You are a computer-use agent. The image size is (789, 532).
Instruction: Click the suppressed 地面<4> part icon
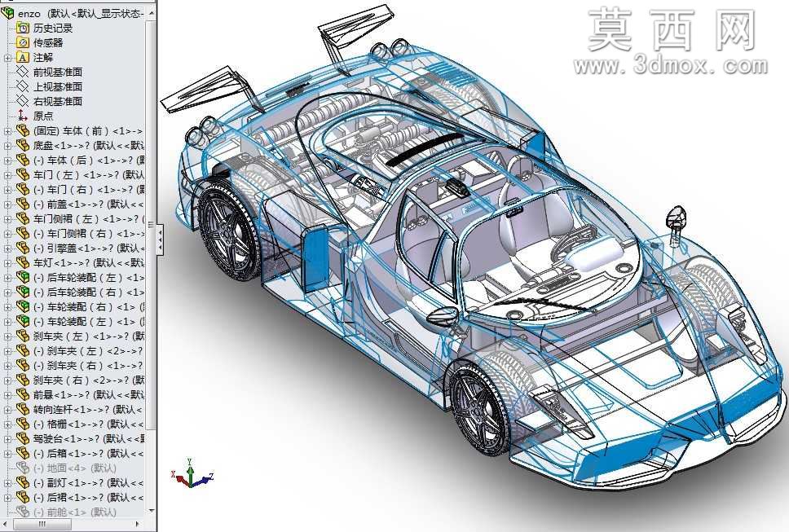click(23, 468)
